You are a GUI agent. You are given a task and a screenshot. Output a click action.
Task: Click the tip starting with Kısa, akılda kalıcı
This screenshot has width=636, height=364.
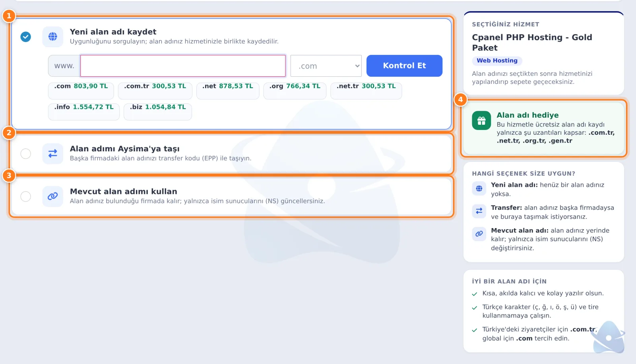pos(543,293)
